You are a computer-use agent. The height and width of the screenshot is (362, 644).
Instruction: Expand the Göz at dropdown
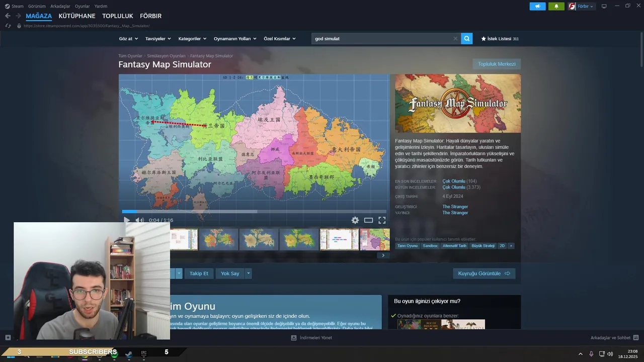128,39
